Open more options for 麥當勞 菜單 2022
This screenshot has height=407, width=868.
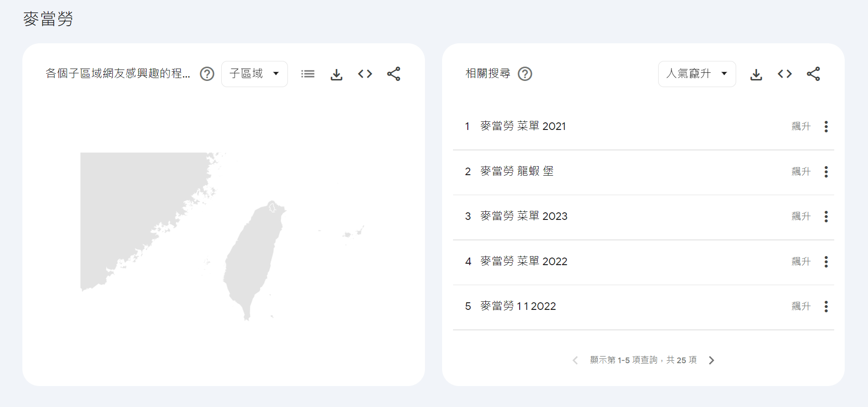[x=826, y=261]
